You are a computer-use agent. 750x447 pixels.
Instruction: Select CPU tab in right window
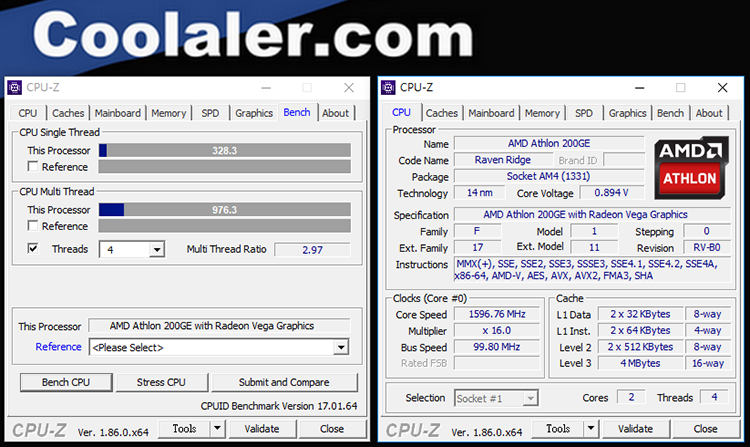point(401,112)
